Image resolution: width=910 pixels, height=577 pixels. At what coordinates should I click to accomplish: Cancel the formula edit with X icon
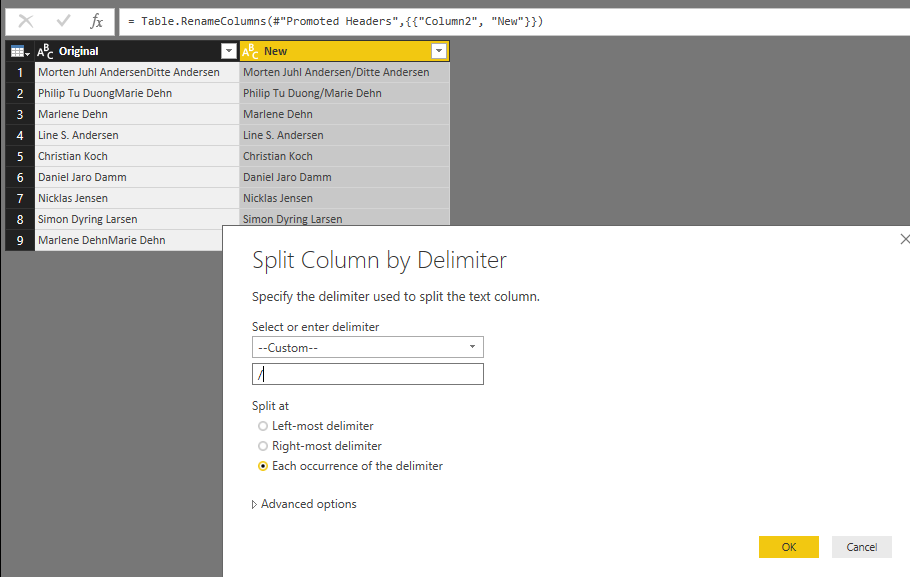26,21
